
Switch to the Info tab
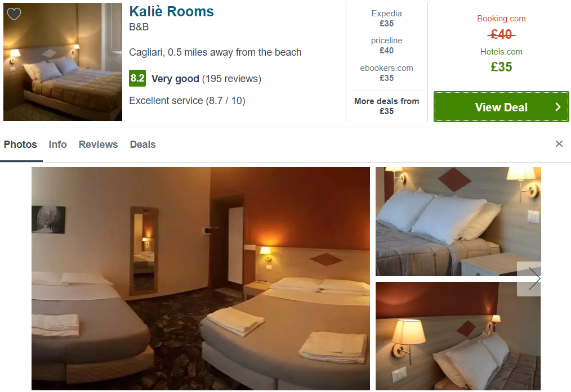pos(57,145)
